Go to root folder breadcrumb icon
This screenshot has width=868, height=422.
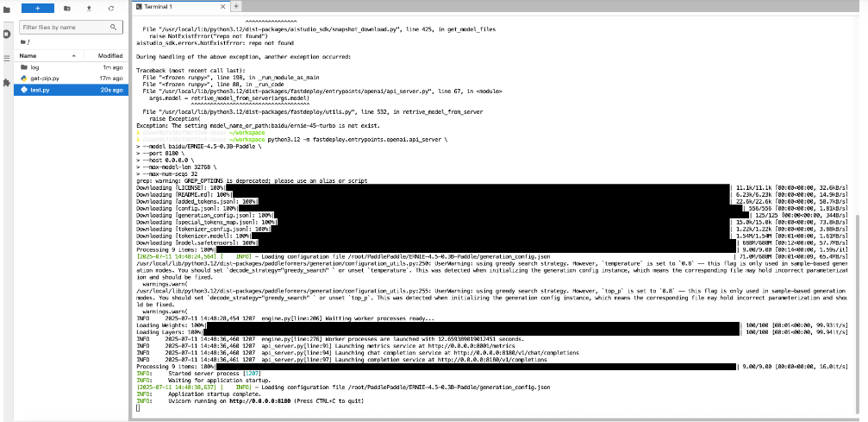(x=24, y=42)
